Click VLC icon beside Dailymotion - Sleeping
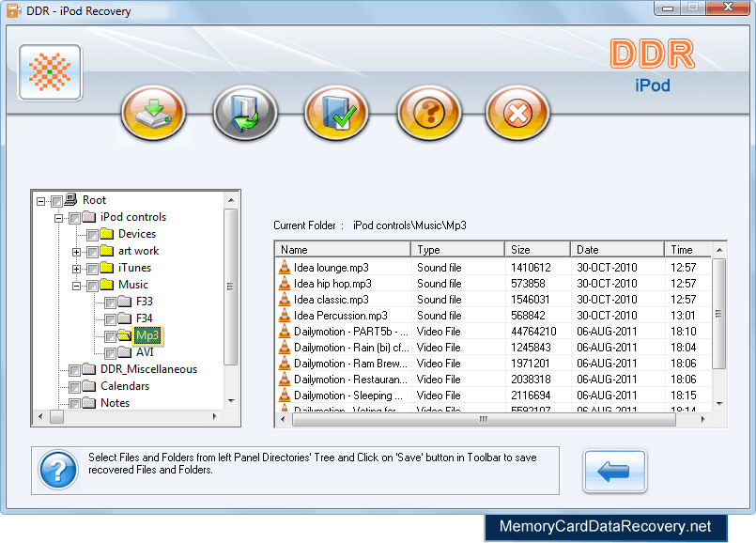This screenshot has width=756, height=543. (285, 395)
